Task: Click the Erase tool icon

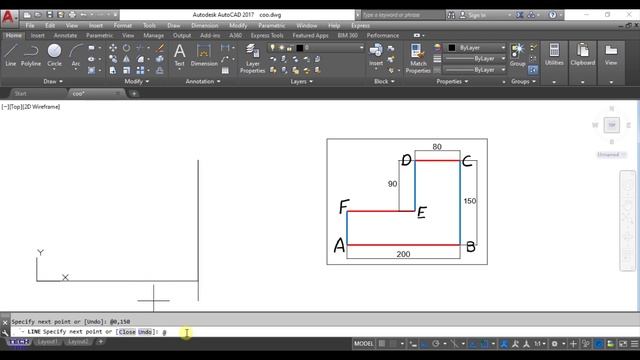Action: coord(160,48)
